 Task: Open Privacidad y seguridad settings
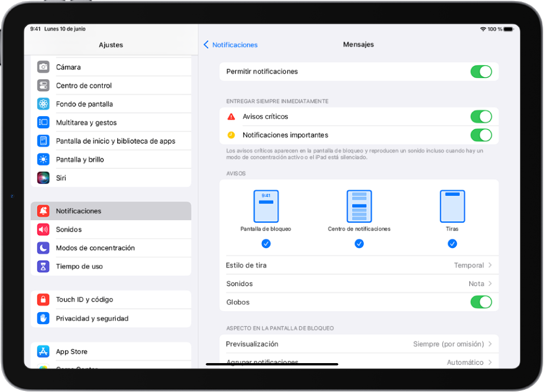[111, 318]
